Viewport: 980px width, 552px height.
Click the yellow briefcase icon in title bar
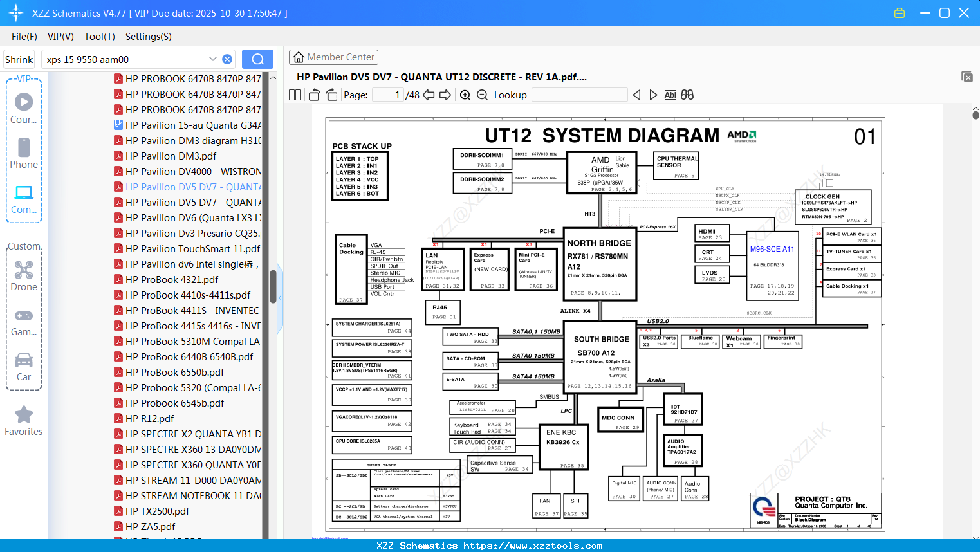tap(900, 13)
